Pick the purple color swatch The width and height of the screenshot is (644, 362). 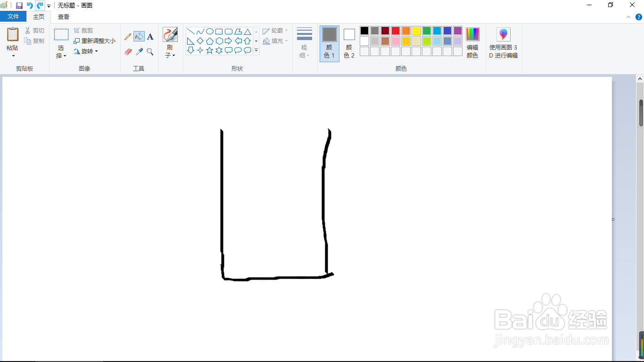tap(458, 31)
